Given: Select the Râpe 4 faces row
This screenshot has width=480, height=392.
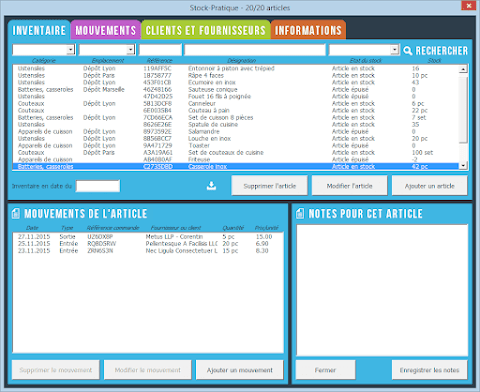Looking at the screenshot, I should coord(236,75).
